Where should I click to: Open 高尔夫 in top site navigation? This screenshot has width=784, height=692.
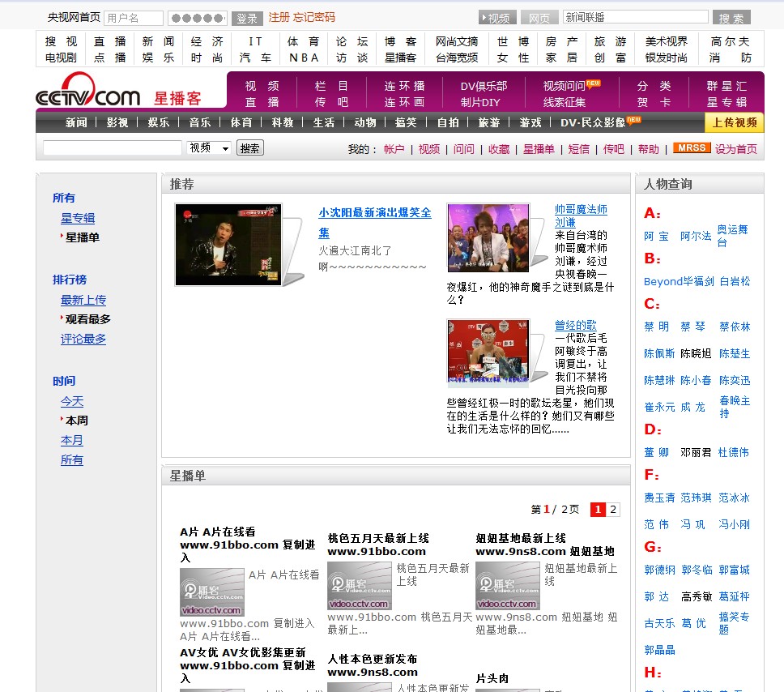point(730,41)
